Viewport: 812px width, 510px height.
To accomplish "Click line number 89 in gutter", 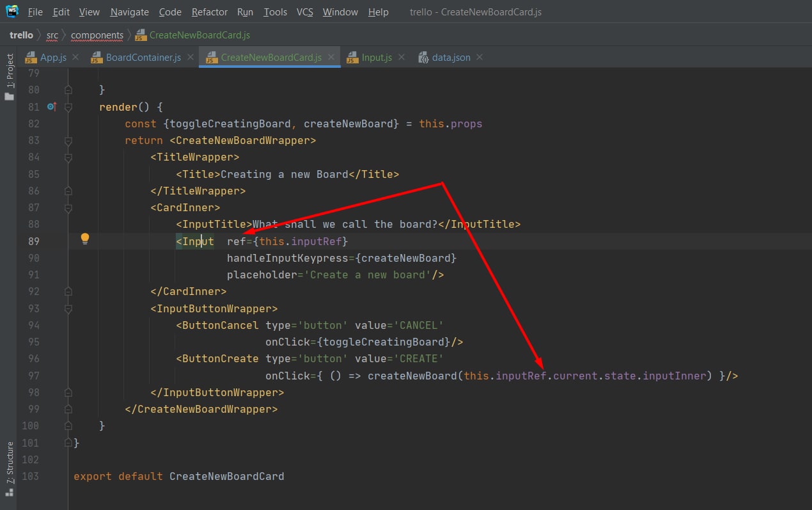I will pyautogui.click(x=33, y=241).
